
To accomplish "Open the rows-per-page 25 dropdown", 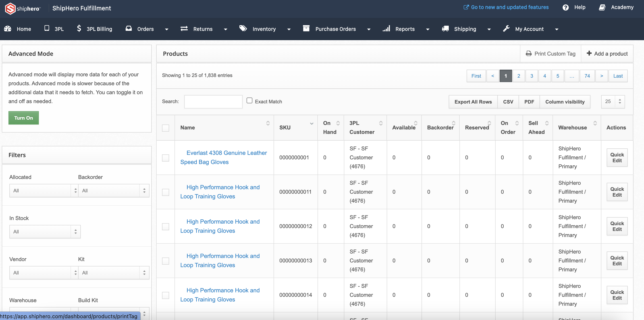I will (613, 102).
